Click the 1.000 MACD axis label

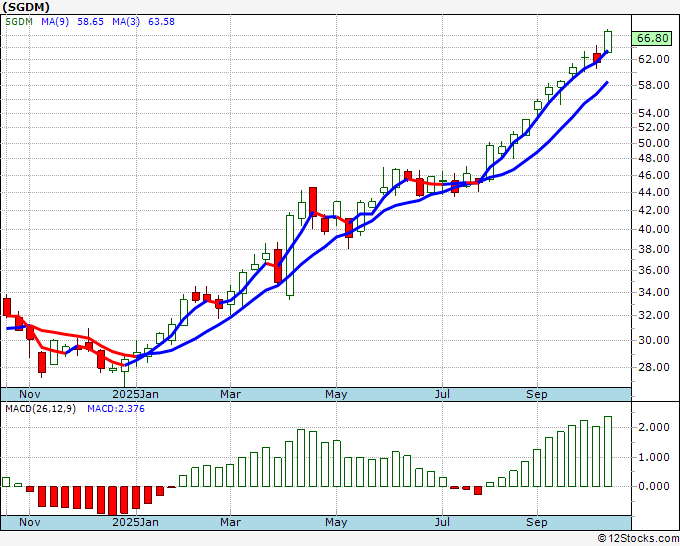tap(654, 457)
